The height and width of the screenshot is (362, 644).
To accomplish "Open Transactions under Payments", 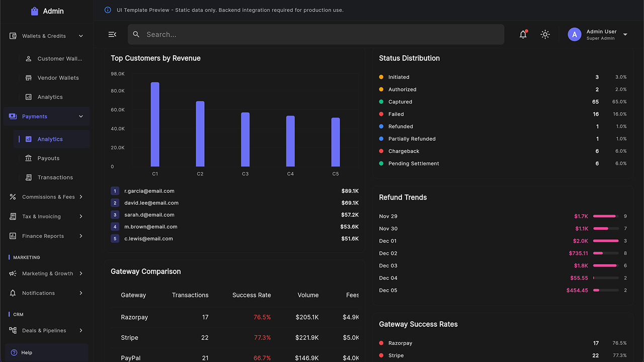I will [52, 177].
